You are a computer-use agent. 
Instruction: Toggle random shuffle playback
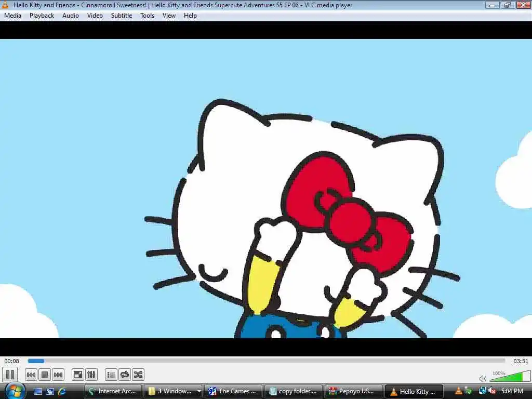tap(138, 375)
